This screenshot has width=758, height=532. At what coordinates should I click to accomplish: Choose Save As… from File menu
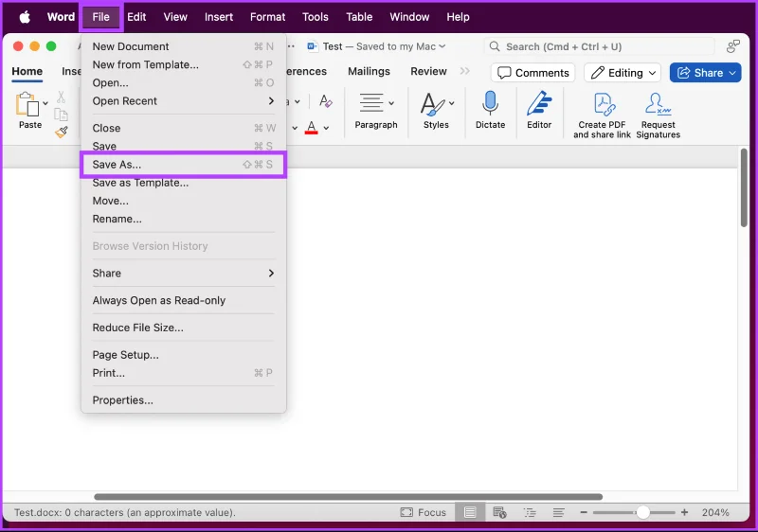(x=183, y=165)
